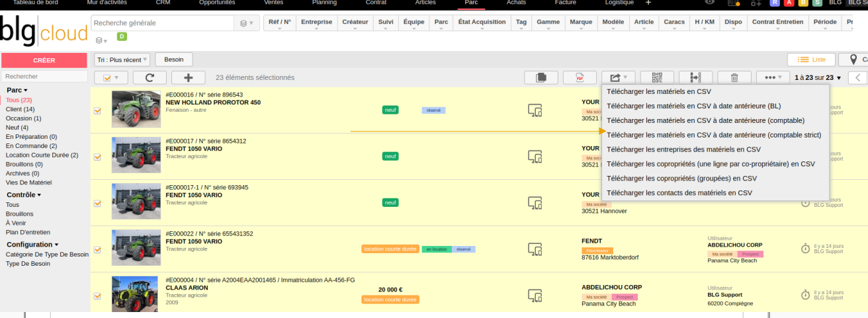This screenshot has width=868, height=318.
Task: Open the three-dots more actions menu
Action: coord(773,77)
